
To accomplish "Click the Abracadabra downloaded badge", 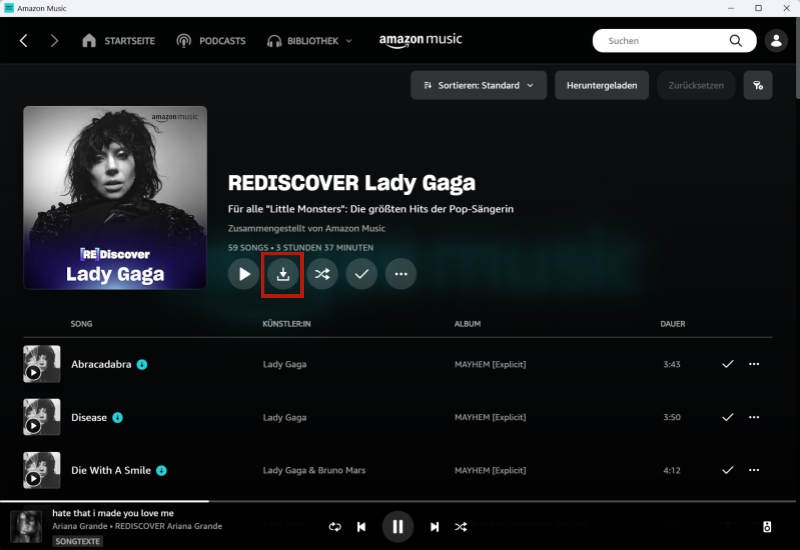I will click(x=142, y=364).
